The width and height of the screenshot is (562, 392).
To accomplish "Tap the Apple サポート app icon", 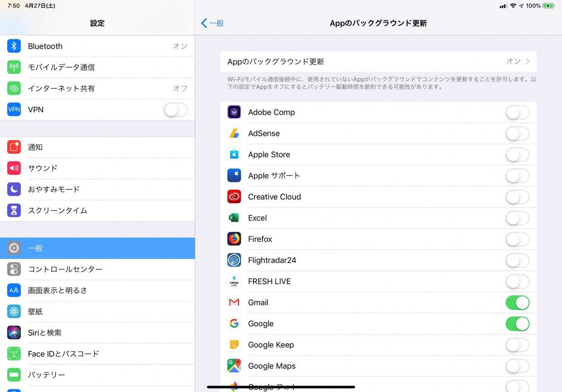I will (x=234, y=176).
